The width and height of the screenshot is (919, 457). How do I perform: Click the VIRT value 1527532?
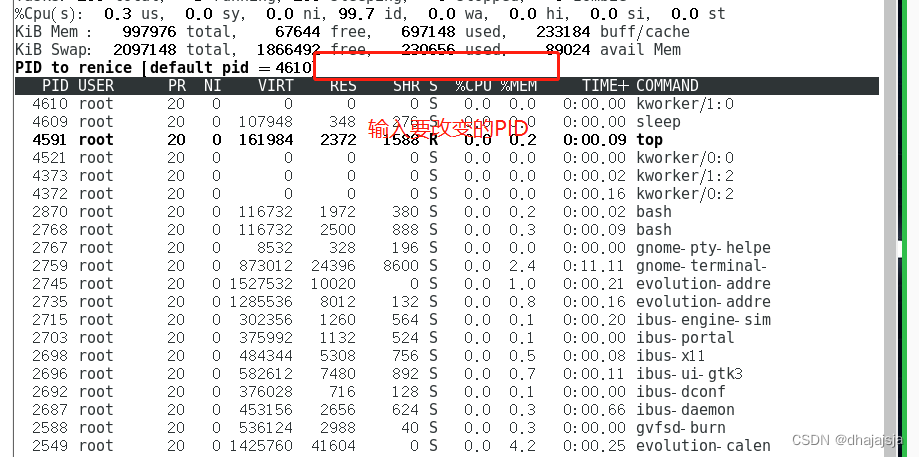coord(261,284)
